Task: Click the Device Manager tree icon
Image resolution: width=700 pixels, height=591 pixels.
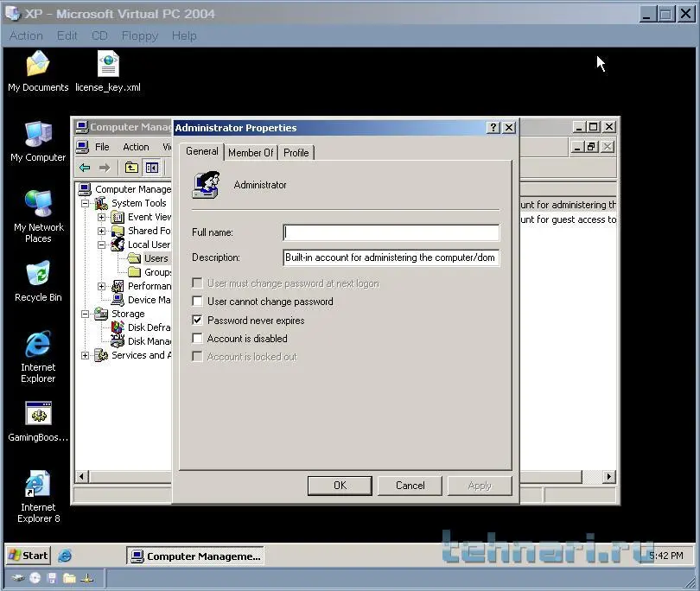Action: pos(118,300)
